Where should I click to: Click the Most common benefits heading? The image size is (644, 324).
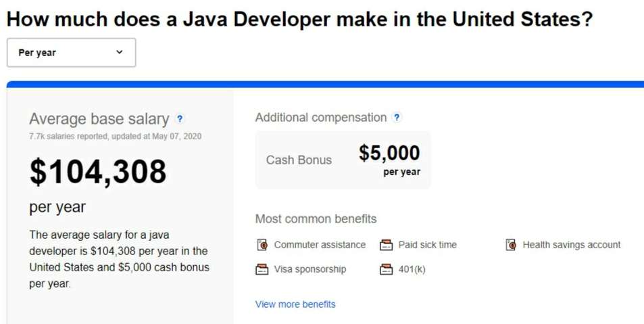[316, 218]
